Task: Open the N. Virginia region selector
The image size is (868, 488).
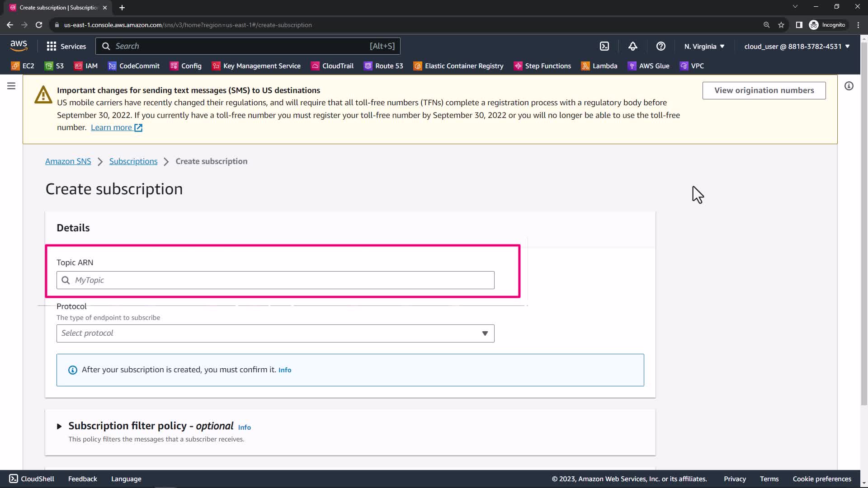Action: coord(704,46)
